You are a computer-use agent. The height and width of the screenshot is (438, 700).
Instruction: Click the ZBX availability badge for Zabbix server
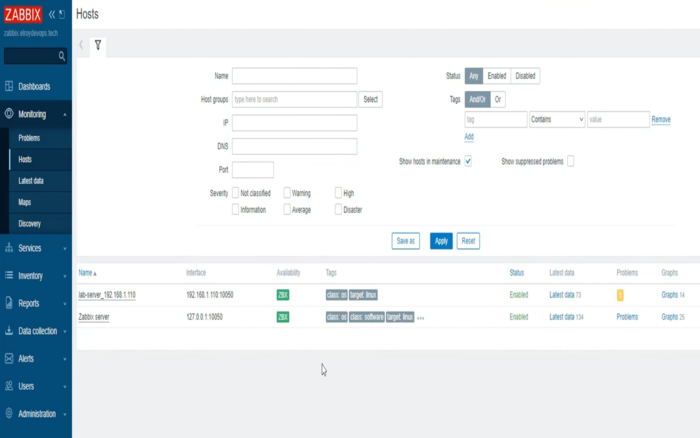pyautogui.click(x=283, y=317)
